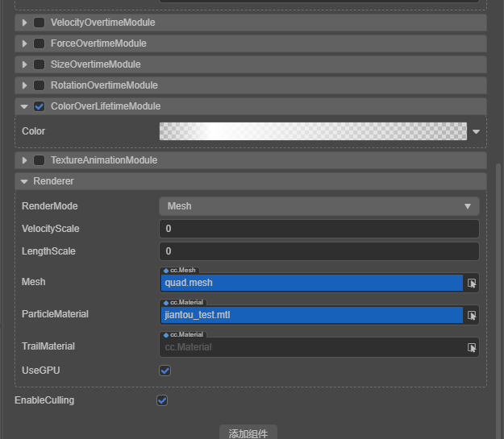Click the TrailMaterial asset picker icon
The image size is (504, 439).
pyautogui.click(x=472, y=347)
